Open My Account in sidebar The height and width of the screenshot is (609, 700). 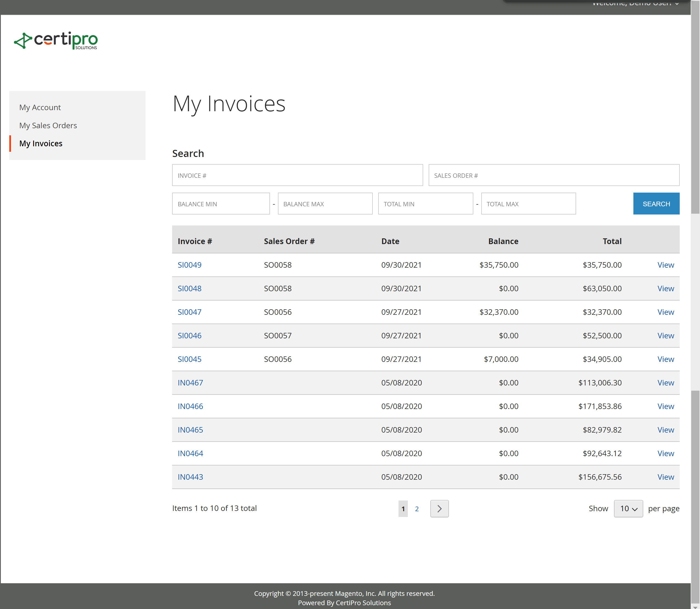pyautogui.click(x=40, y=107)
